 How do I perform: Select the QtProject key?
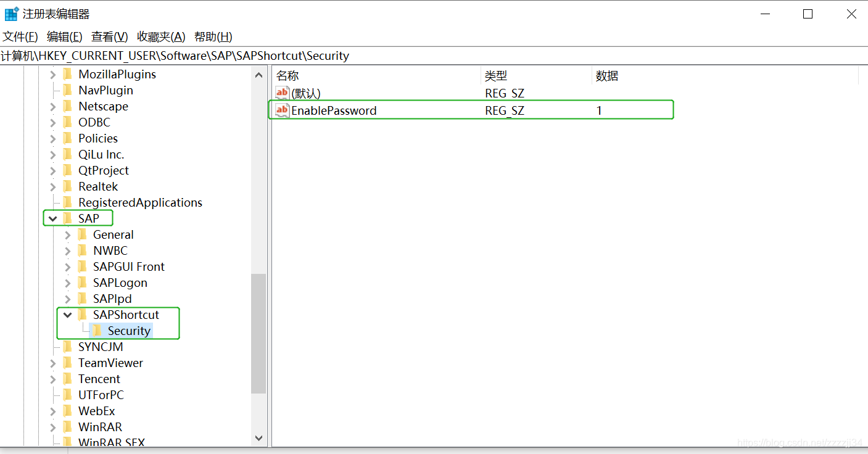click(x=104, y=170)
